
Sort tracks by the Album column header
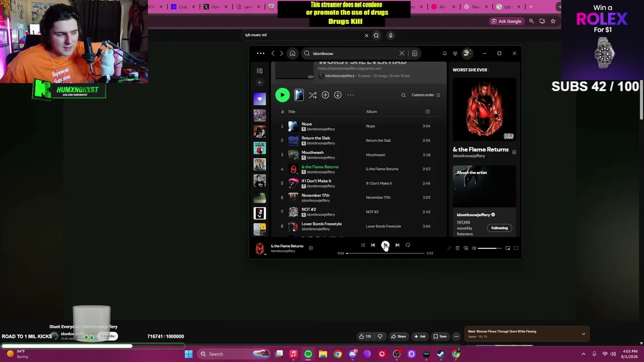point(371,112)
